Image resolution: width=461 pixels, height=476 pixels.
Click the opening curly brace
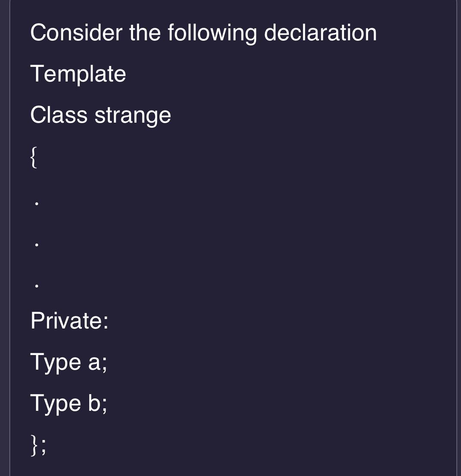pyautogui.click(x=34, y=157)
